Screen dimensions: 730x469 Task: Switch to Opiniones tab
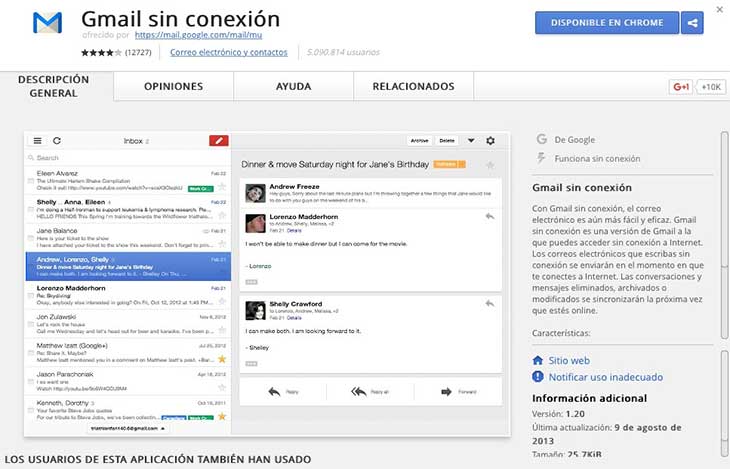point(174,86)
